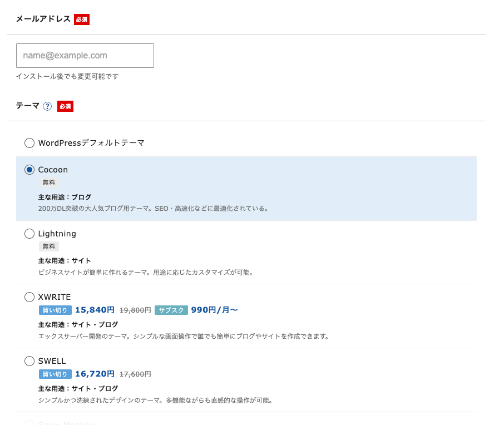The width and height of the screenshot is (504, 425).
Task: Select the Cocoon theme radio button
Action: [29, 170]
